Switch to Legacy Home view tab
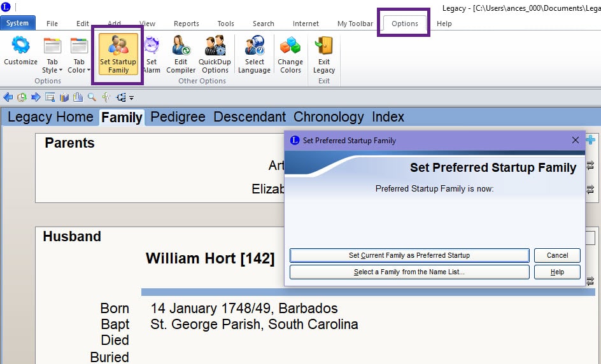The height and width of the screenshot is (364, 601). point(50,117)
